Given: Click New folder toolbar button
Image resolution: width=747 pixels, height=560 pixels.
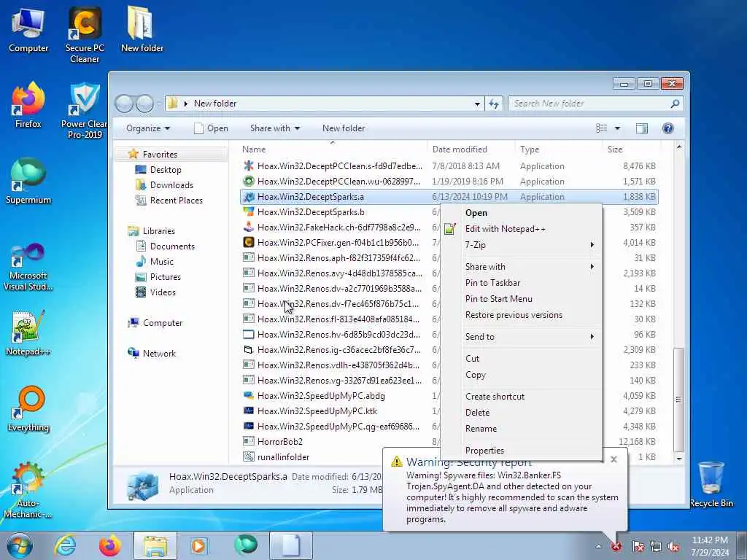Looking at the screenshot, I should [344, 128].
